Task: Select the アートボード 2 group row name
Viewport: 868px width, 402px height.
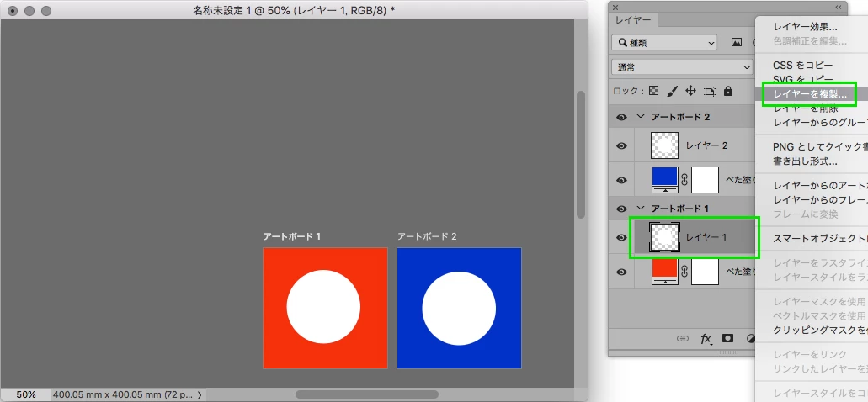Action: tap(680, 117)
